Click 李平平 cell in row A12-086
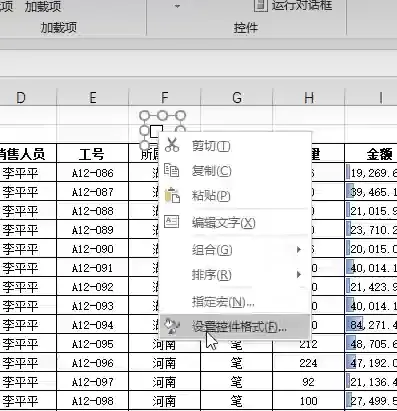 (28, 173)
